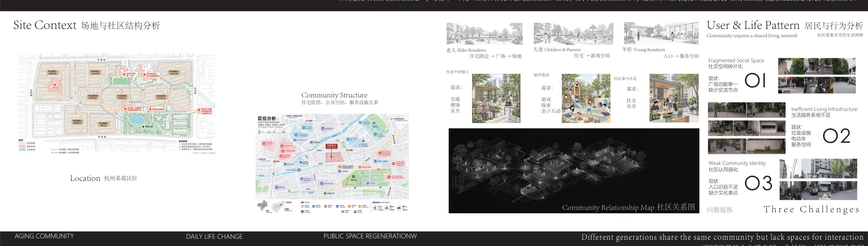Screen dimensions: 868x246
Task: Click the large '01' numeral
Action: click(x=755, y=81)
